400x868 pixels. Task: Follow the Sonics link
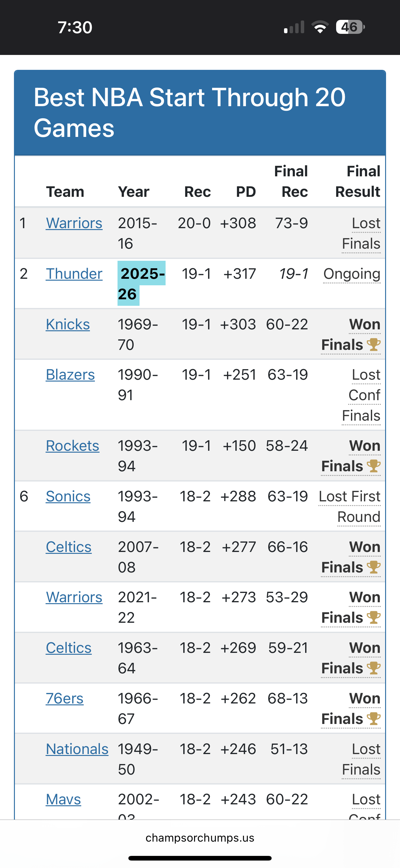click(x=68, y=496)
